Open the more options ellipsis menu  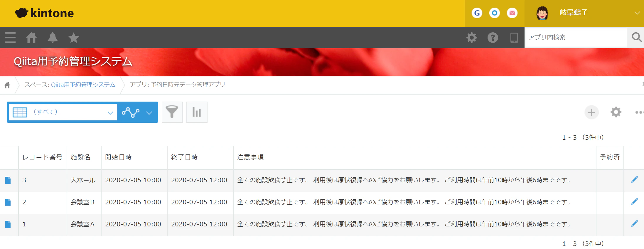(639, 112)
